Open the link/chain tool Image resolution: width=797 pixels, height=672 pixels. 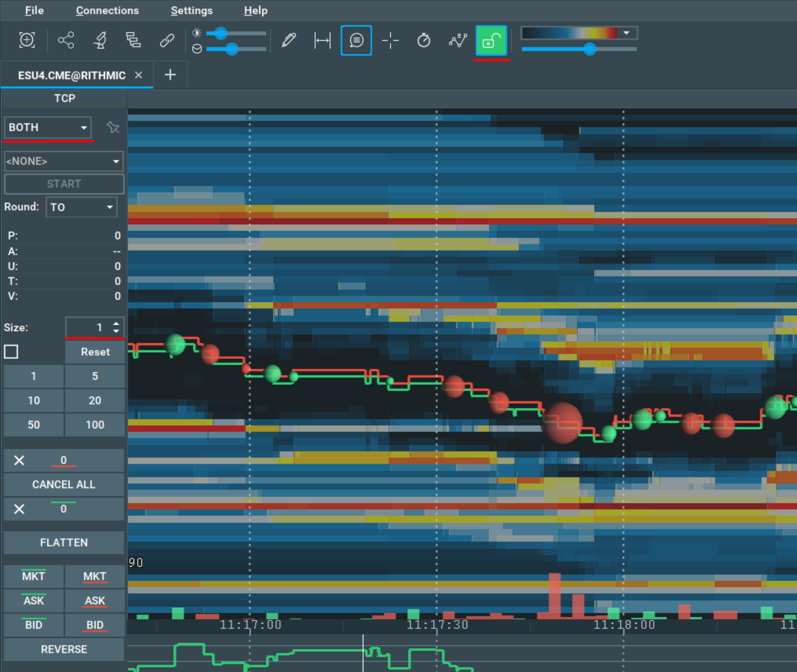click(167, 40)
